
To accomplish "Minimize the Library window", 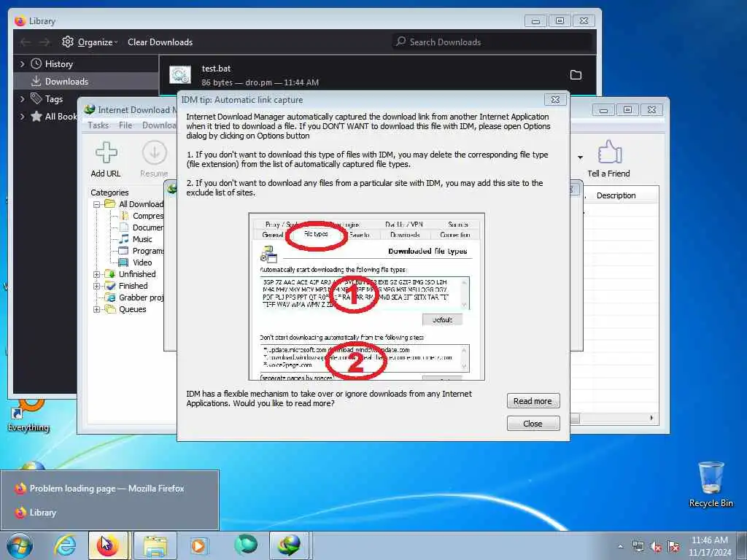I will (x=535, y=21).
